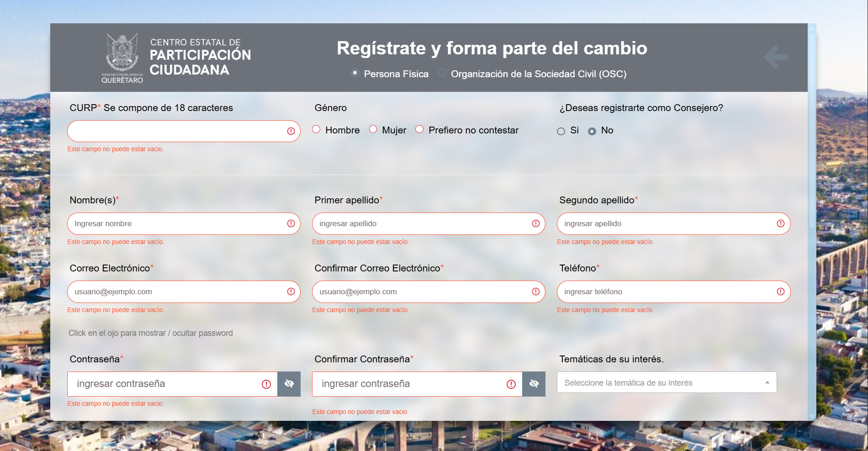Open the Temáticas de su interés dropdown

[667, 382]
